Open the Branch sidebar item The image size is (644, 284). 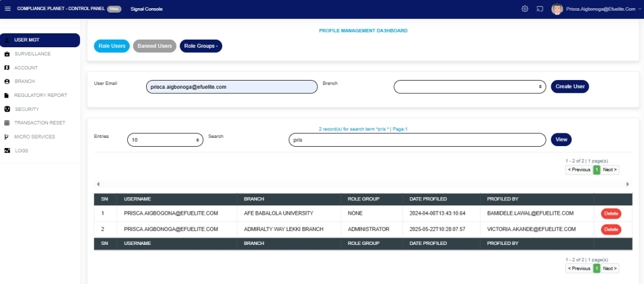(x=24, y=81)
